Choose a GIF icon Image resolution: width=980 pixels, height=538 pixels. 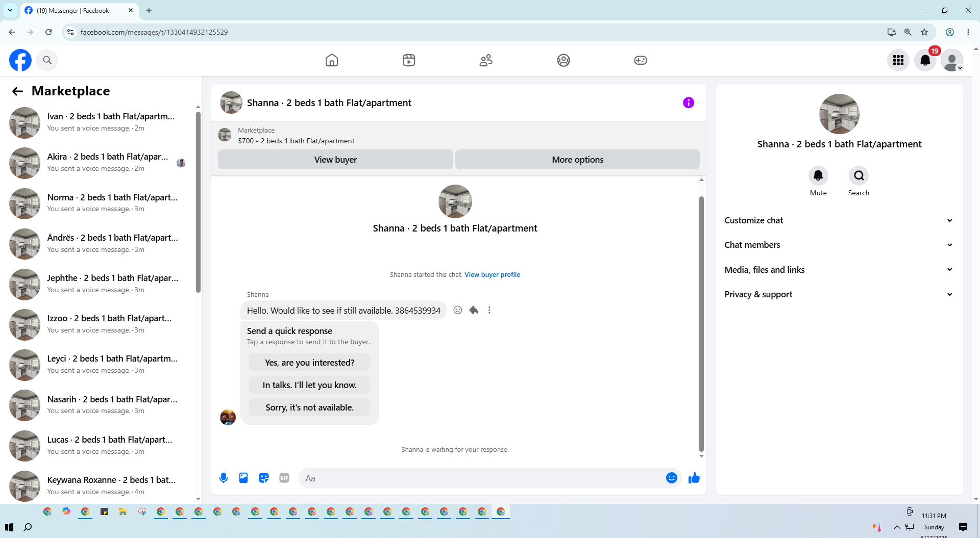[284, 478]
